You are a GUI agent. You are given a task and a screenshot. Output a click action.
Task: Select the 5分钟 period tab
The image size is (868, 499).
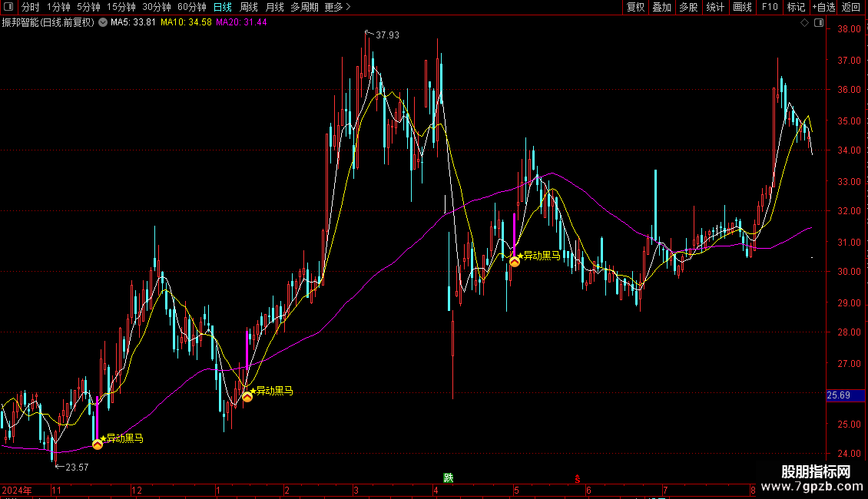click(x=88, y=7)
